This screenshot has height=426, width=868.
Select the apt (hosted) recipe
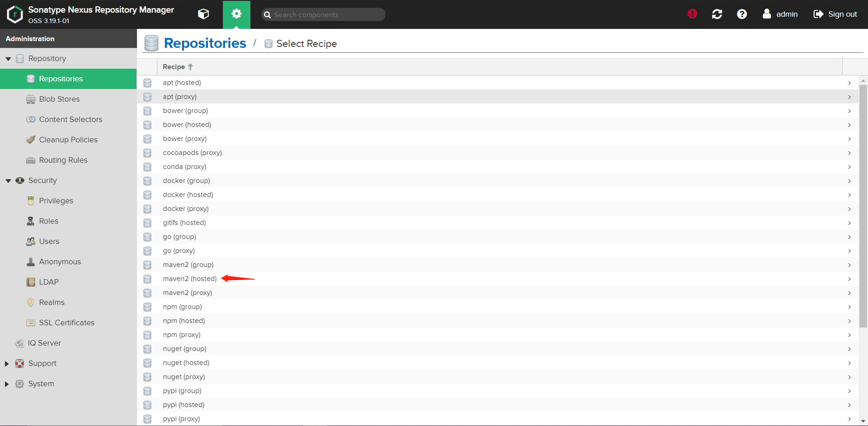498,83
